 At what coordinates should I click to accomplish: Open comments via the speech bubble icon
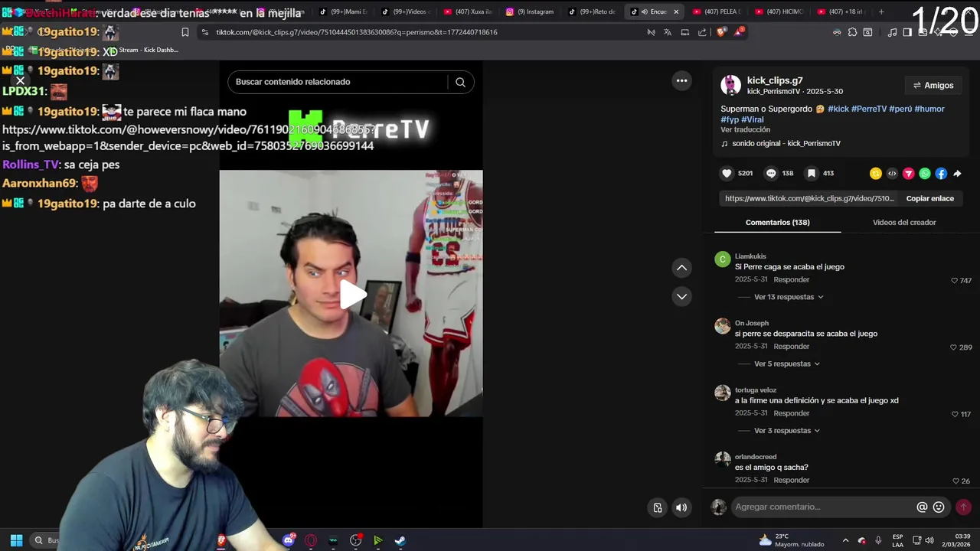pyautogui.click(x=771, y=174)
